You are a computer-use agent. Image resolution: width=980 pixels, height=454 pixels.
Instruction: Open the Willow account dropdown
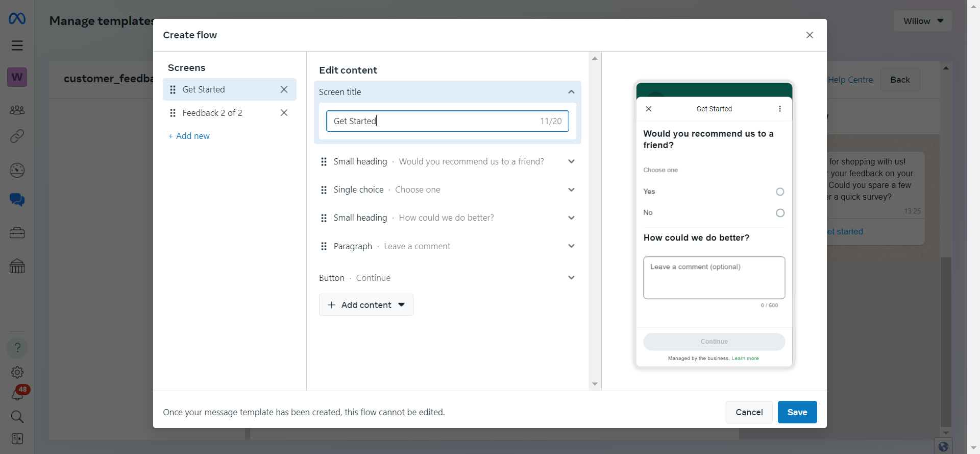pos(923,21)
